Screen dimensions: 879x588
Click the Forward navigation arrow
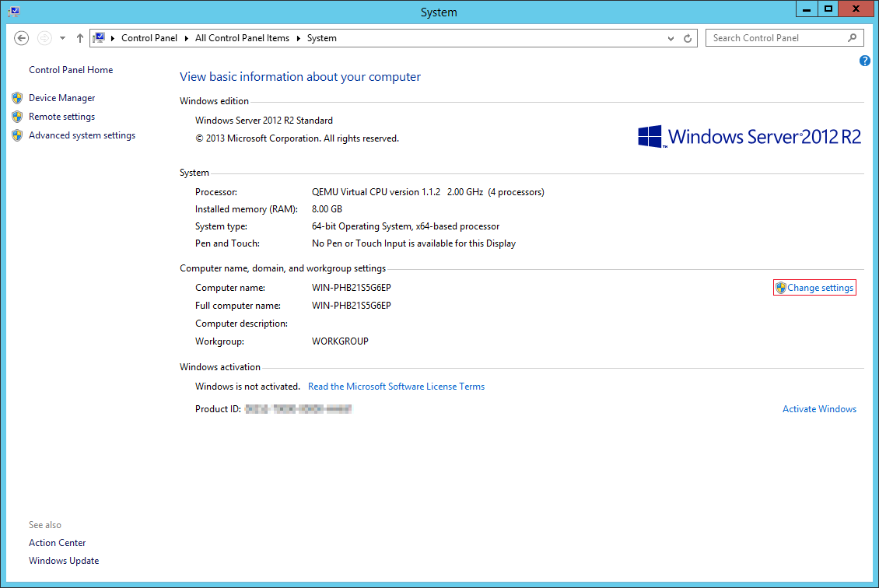coord(44,38)
